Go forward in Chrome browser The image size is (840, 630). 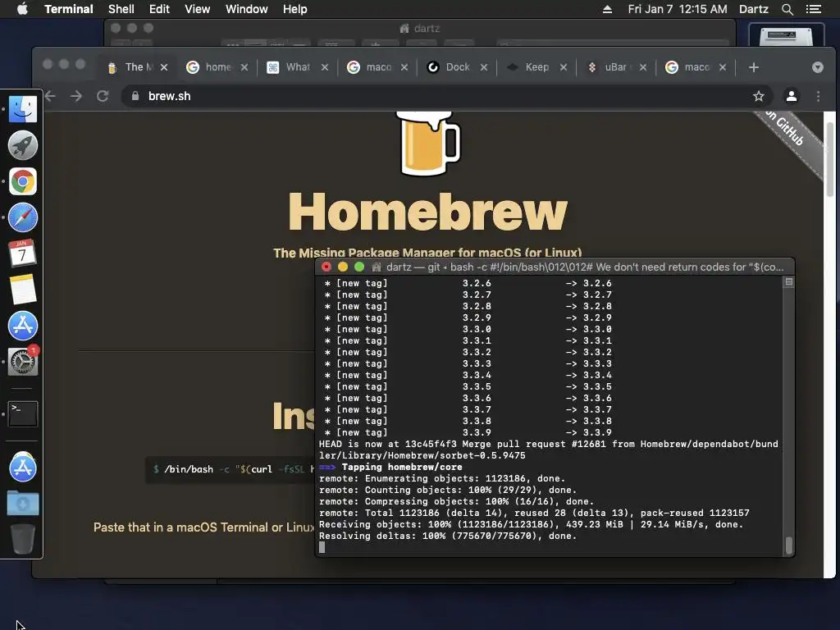tap(76, 96)
